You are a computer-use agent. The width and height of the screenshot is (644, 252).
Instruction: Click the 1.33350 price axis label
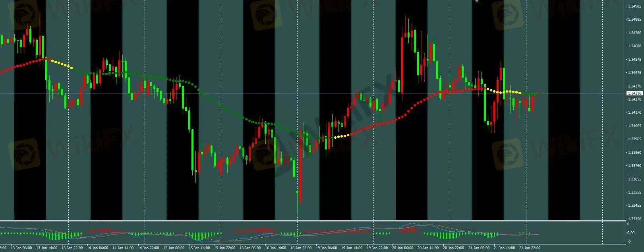(635, 219)
